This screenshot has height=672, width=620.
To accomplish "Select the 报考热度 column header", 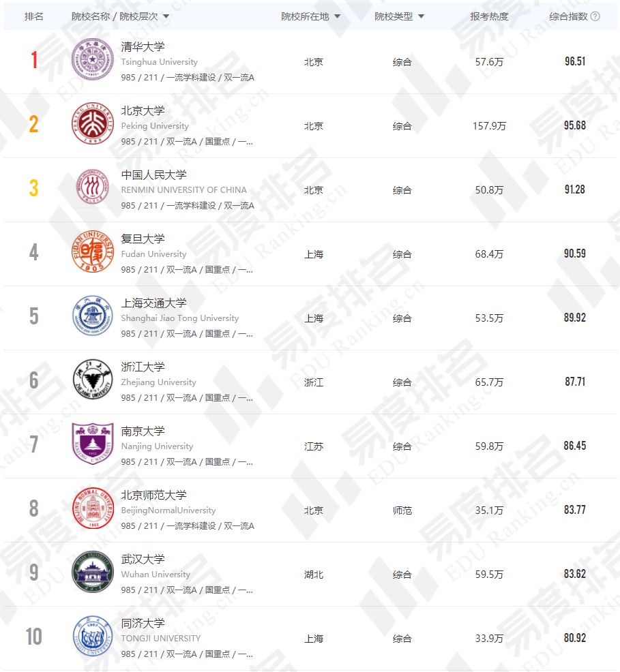I will point(490,16).
